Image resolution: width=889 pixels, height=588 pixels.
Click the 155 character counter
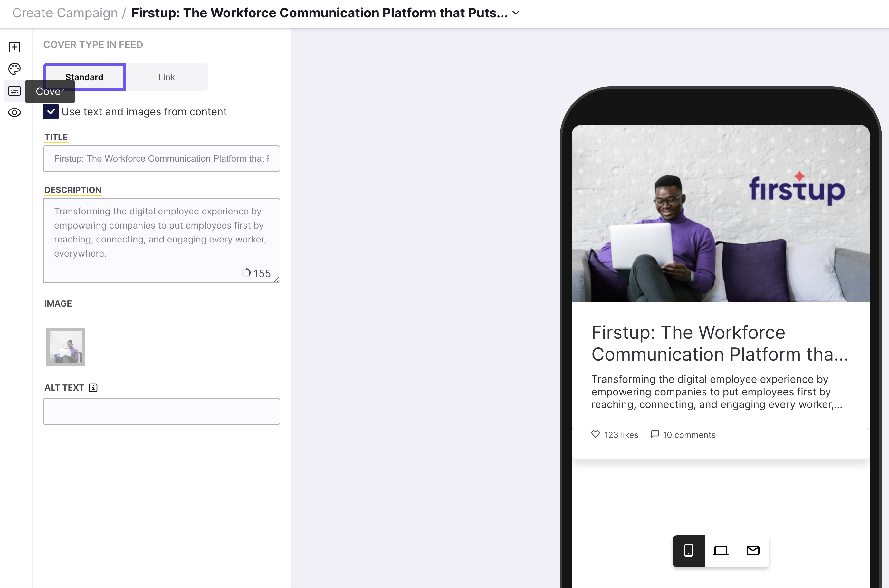coord(262,273)
